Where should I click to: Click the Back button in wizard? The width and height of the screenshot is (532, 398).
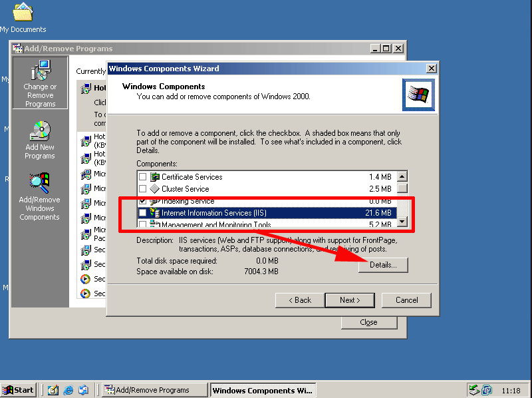coord(300,300)
